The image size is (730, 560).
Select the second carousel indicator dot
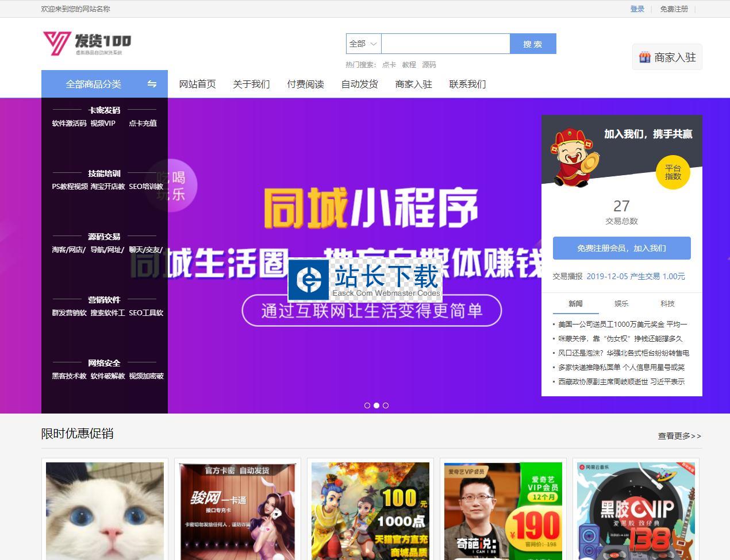coord(376,405)
